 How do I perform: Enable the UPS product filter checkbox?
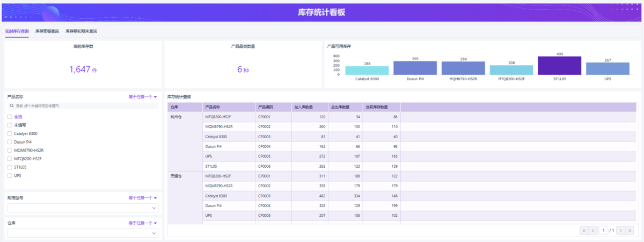tap(10, 175)
